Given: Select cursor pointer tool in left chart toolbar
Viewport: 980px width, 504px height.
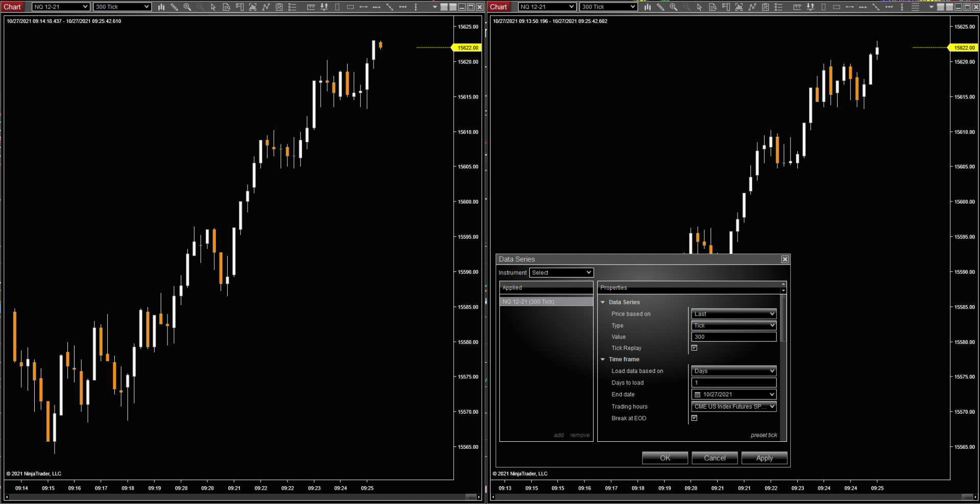Looking at the screenshot, I should coord(213,7).
